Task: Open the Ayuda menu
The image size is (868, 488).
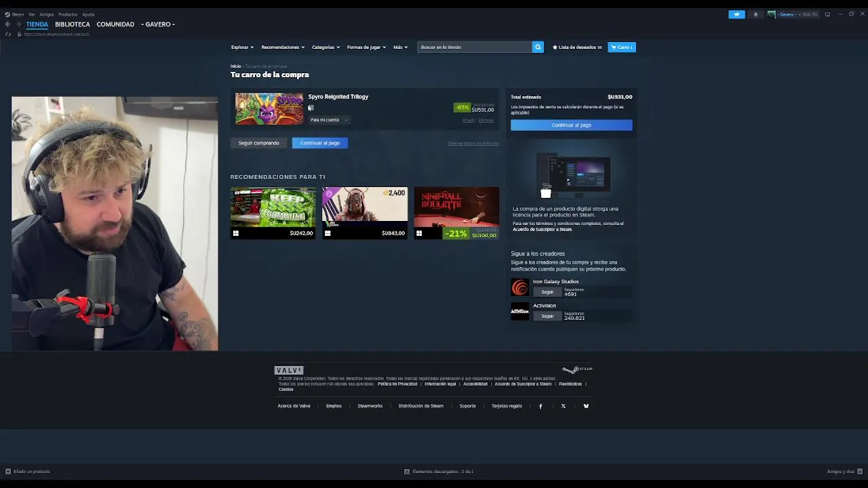Action: coord(88,14)
